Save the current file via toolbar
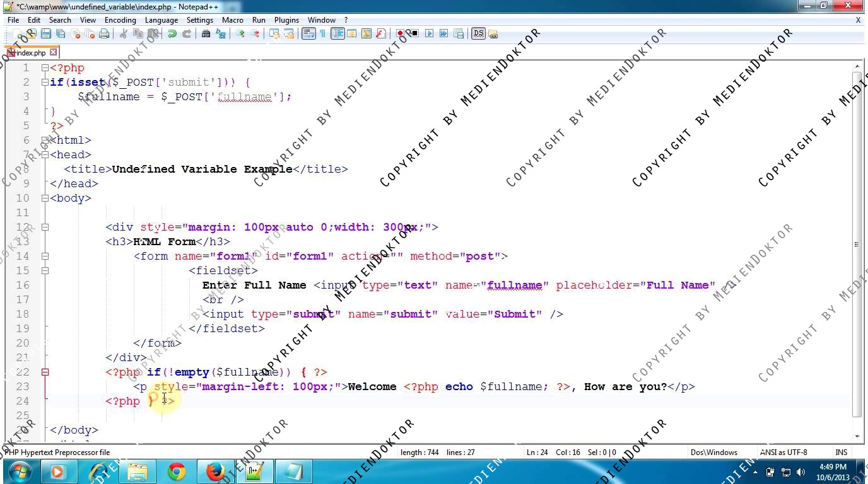868x484 pixels. click(45, 33)
